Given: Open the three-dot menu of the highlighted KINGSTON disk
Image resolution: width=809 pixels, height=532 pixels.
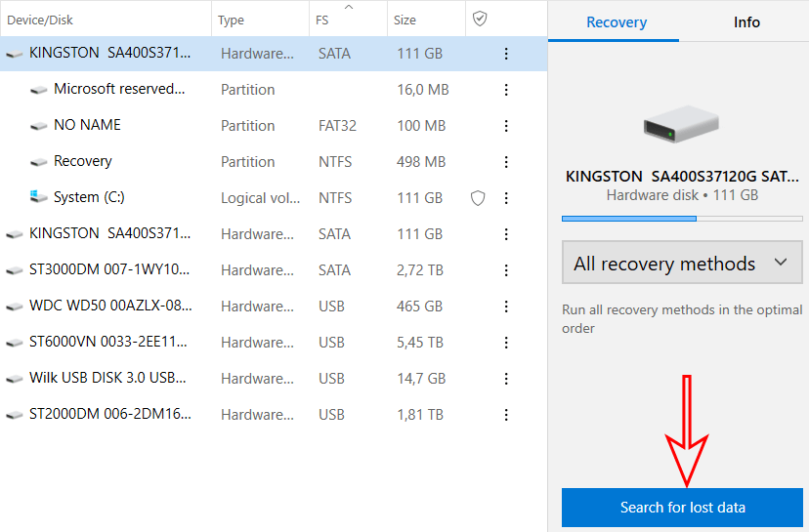Looking at the screenshot, I should (506, 54).
